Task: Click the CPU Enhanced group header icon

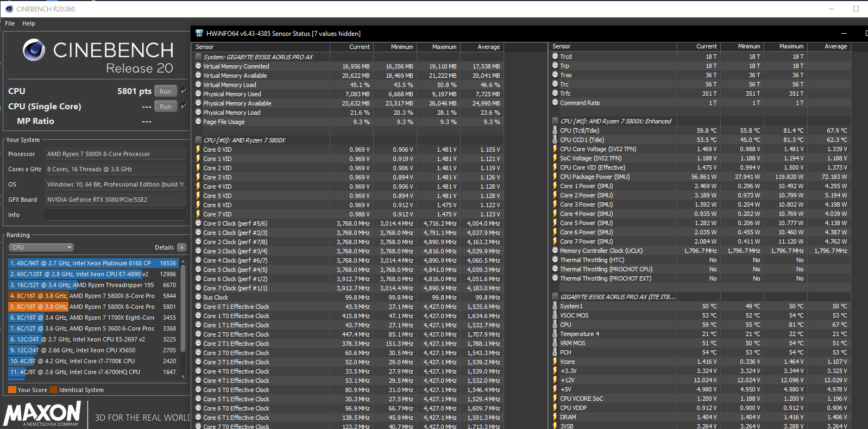Action: (555, 121)
